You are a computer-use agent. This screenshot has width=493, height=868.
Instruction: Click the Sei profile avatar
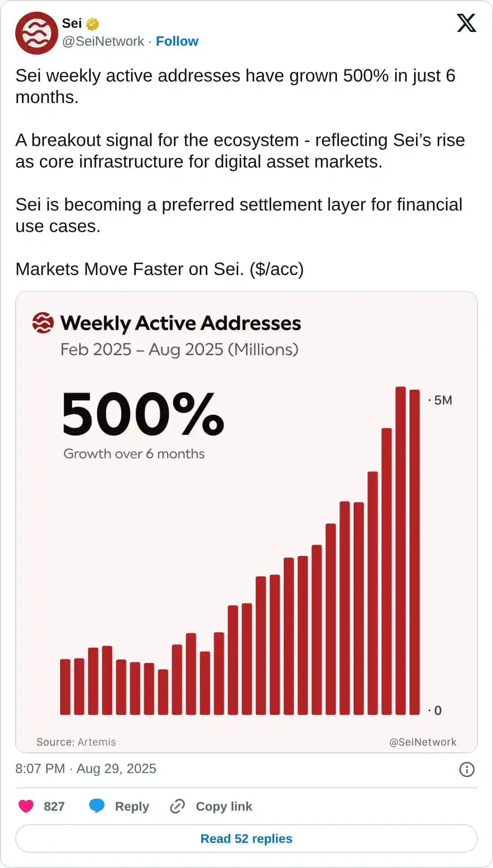click(x=36, y=33)
